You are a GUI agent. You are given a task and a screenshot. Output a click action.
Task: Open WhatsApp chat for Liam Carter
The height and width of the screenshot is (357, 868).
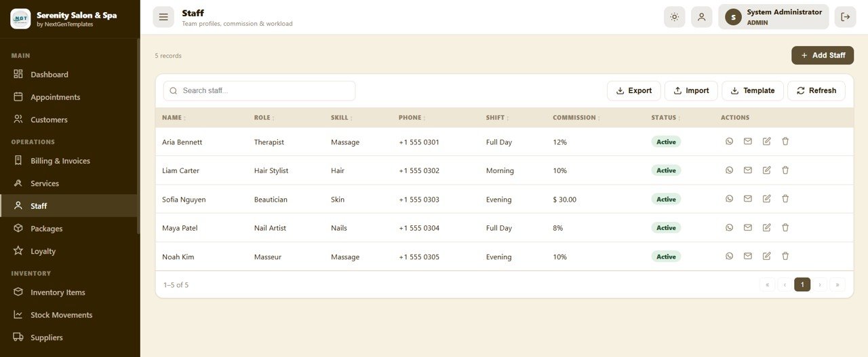click(729, 170)
